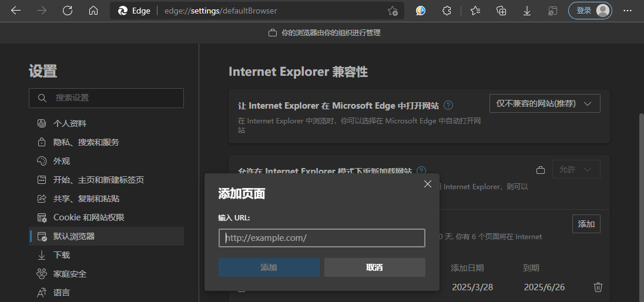
Task: Go back using the browser back arrow
Action: (16, 11)
